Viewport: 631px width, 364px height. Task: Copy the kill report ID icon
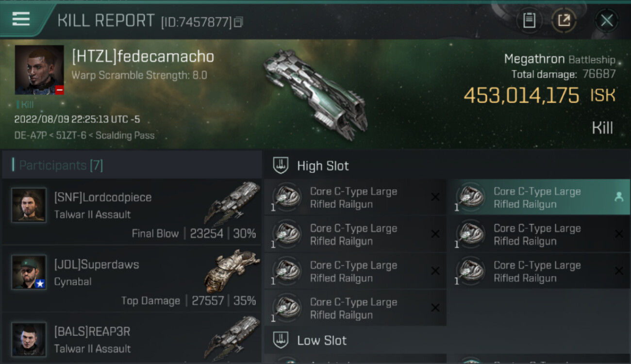(238, 22)
